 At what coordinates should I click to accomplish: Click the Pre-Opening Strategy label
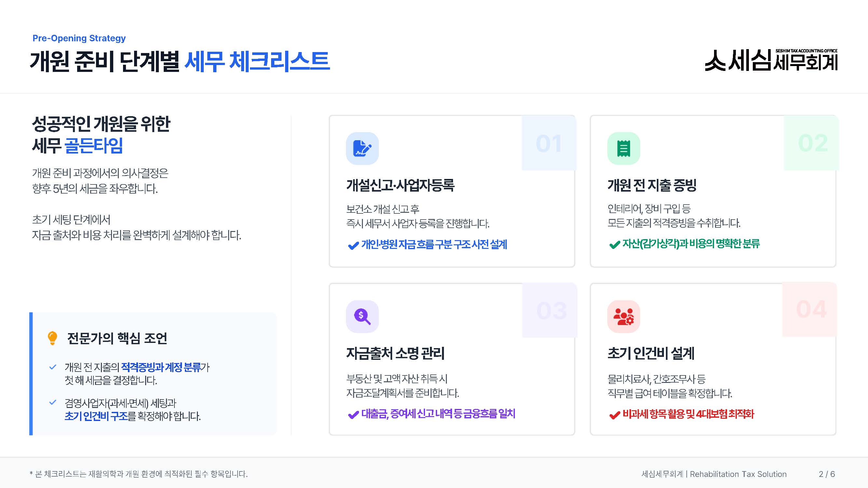pyautogui.click(x=79, y=38)
